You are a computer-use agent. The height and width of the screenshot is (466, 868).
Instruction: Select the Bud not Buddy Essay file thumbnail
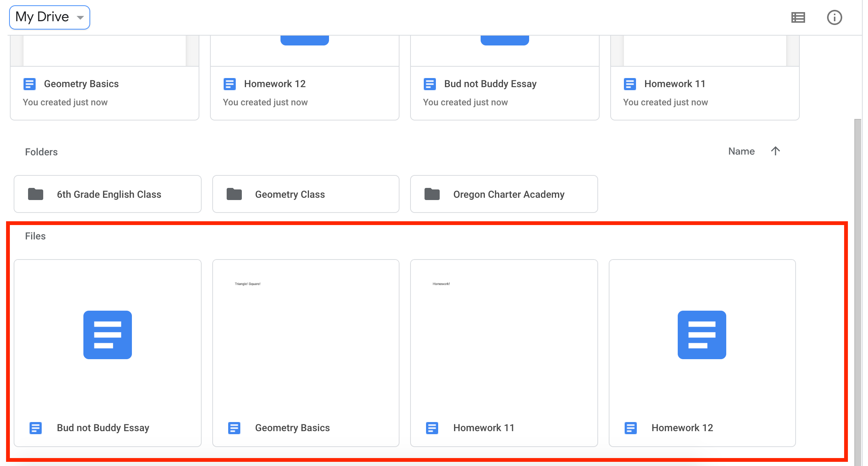[108, 335]
